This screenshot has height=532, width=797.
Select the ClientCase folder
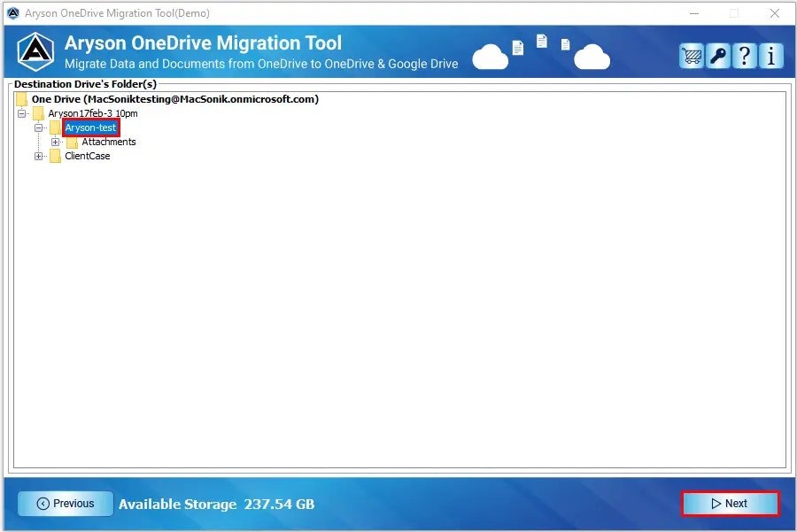coord(88,156)
